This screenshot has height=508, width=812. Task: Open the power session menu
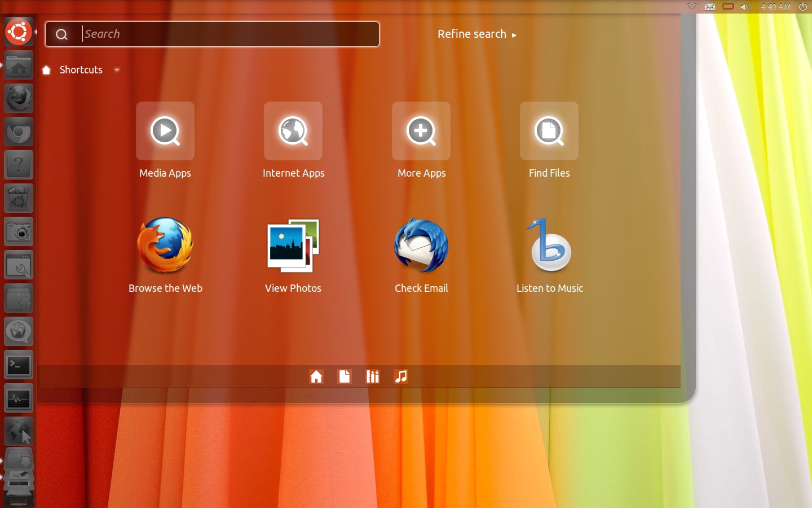(x=803, y=7)
